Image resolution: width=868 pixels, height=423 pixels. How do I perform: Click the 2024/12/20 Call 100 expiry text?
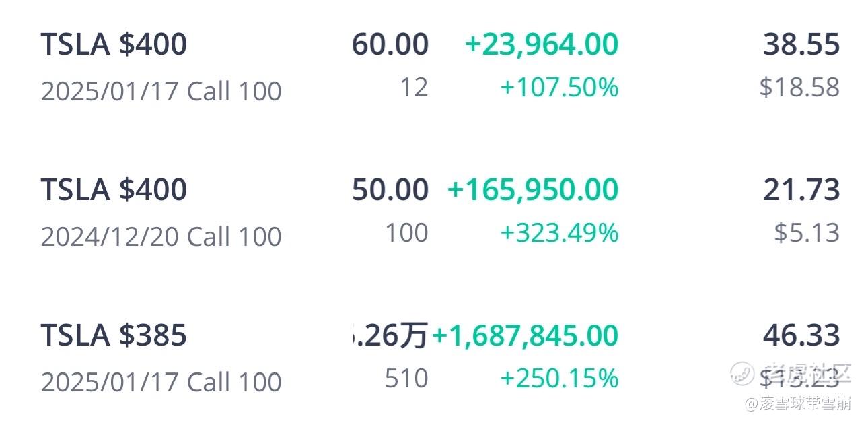[x=161, y=237]
